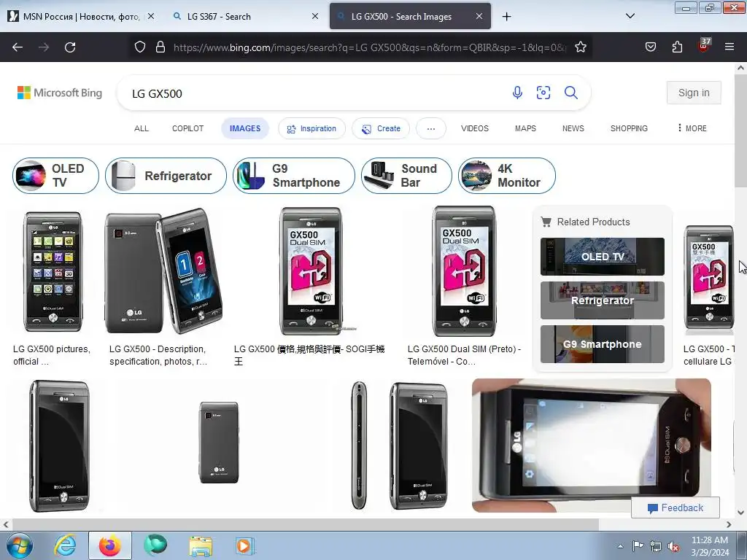The width and height of the screenshot is (747, 560).
Task: Open muted volume tray icon
Action: (x=673, y=546)
